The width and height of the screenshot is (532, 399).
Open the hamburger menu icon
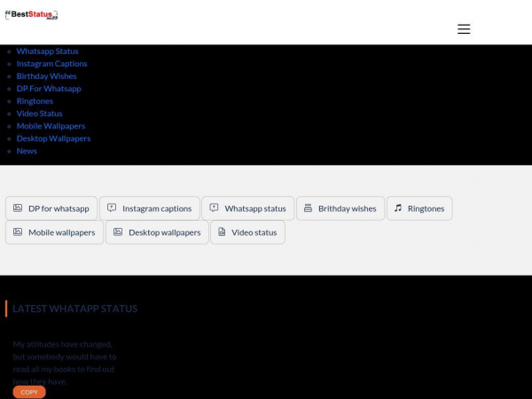[464, 29]
